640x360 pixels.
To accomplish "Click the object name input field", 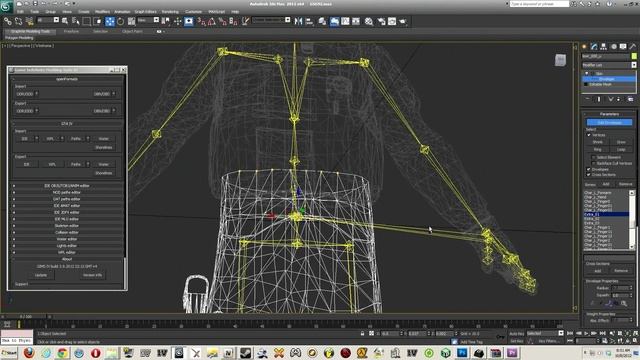I will (606, 56).
